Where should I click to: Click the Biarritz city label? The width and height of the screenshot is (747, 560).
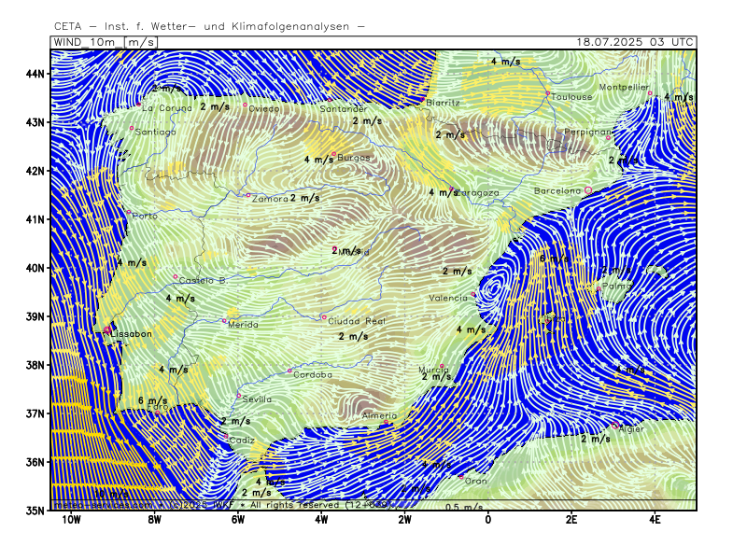tap(443, 103)
